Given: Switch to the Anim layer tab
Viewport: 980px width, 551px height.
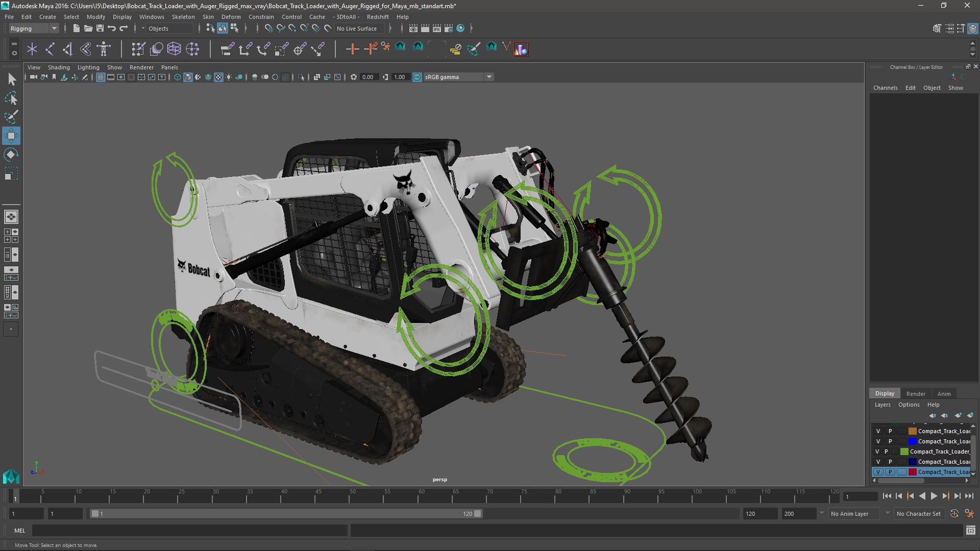Looking at the screenshot, I should [x=944, y=394].
